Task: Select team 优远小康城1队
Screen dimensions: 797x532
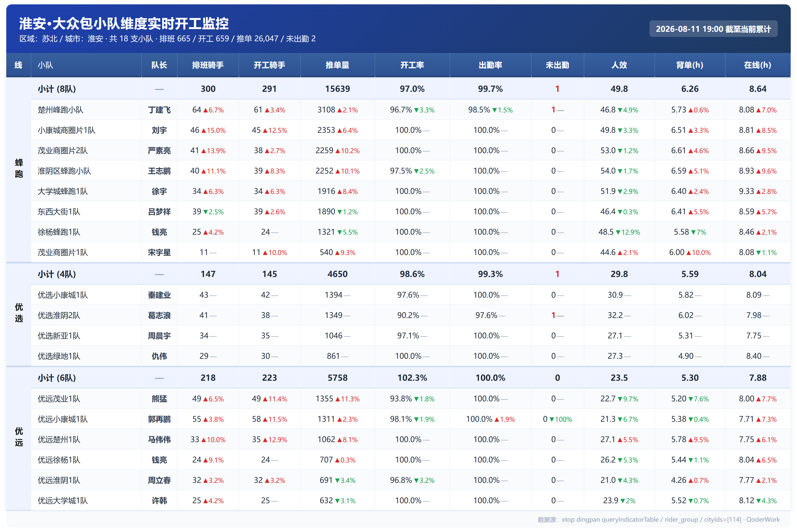Action: (62, 419)
